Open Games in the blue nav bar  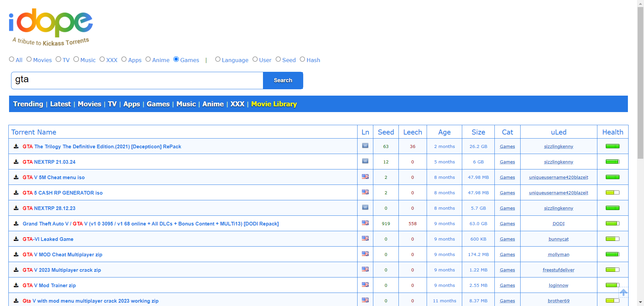(x=158, y=104)
